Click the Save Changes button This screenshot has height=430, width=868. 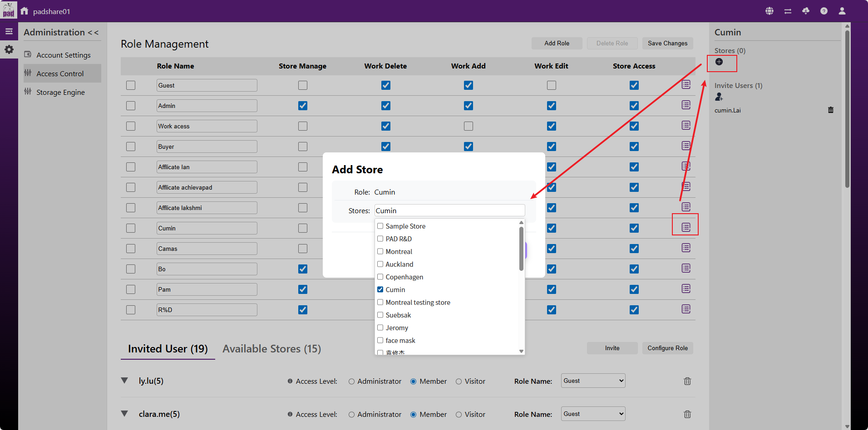(x=667, y=43)
